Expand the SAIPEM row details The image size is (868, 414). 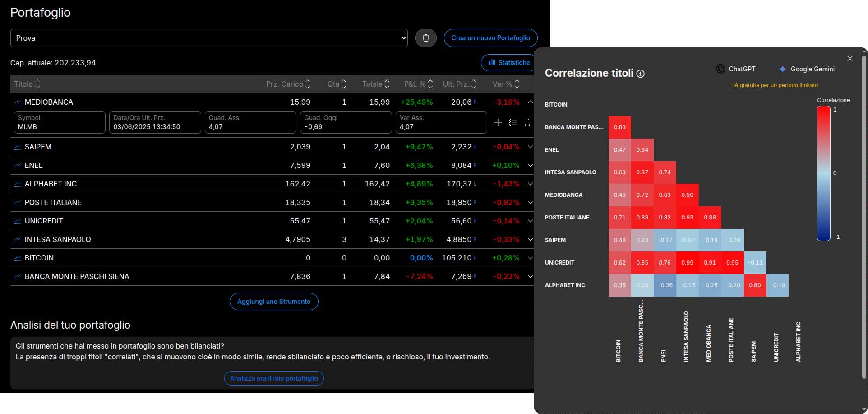click(530, 147)
